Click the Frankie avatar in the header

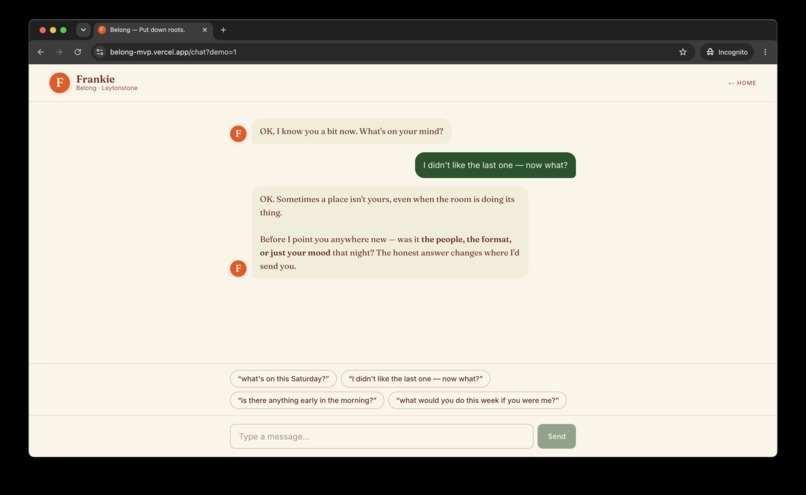pos(60,82)
